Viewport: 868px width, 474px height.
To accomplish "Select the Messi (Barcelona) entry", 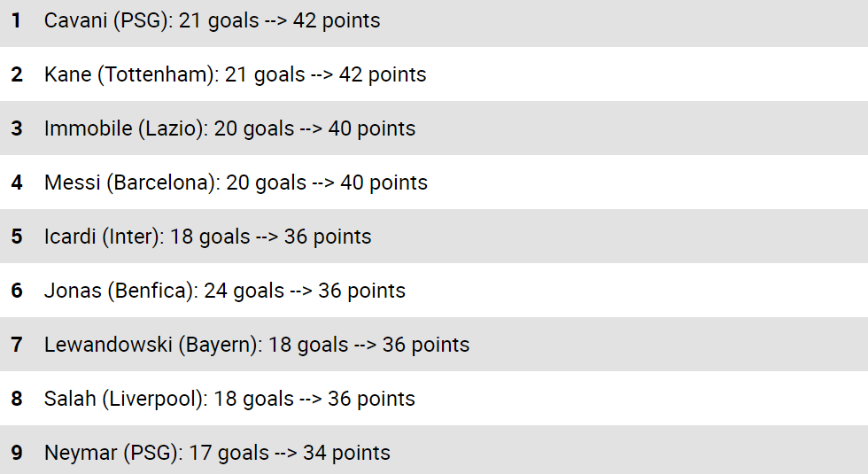I will pos(236,183).
